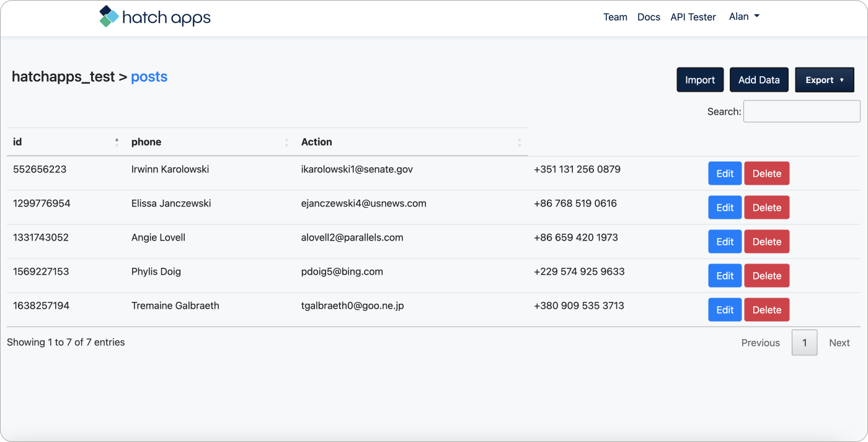
Task: Sort table by id column arrows
Action: click(117, 142)
